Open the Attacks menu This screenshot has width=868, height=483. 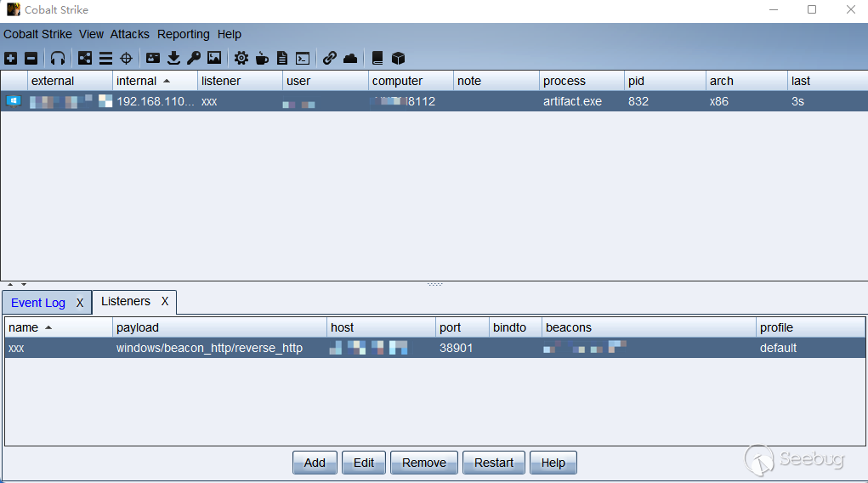tap(129, 34)
